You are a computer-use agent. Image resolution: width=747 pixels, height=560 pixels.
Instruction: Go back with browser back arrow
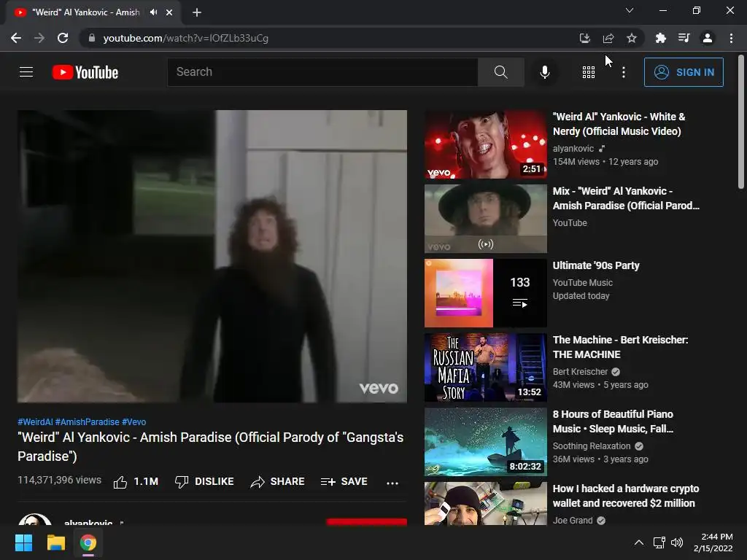(x=16, y=38)
